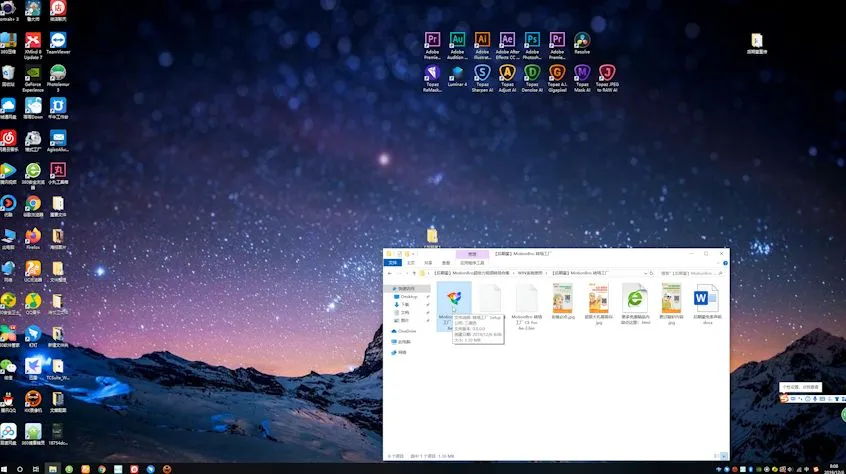Open Task View on the taskbar

(36, 469)
